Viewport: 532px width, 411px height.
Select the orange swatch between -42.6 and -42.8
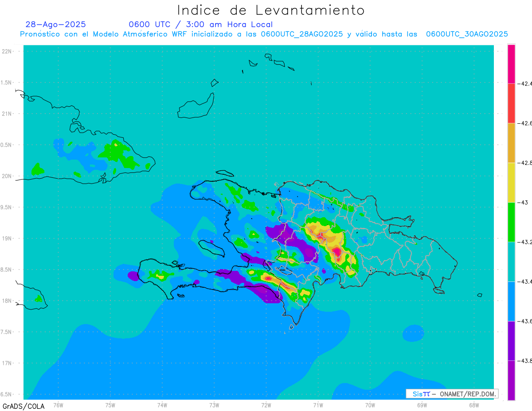click(511, 143)
